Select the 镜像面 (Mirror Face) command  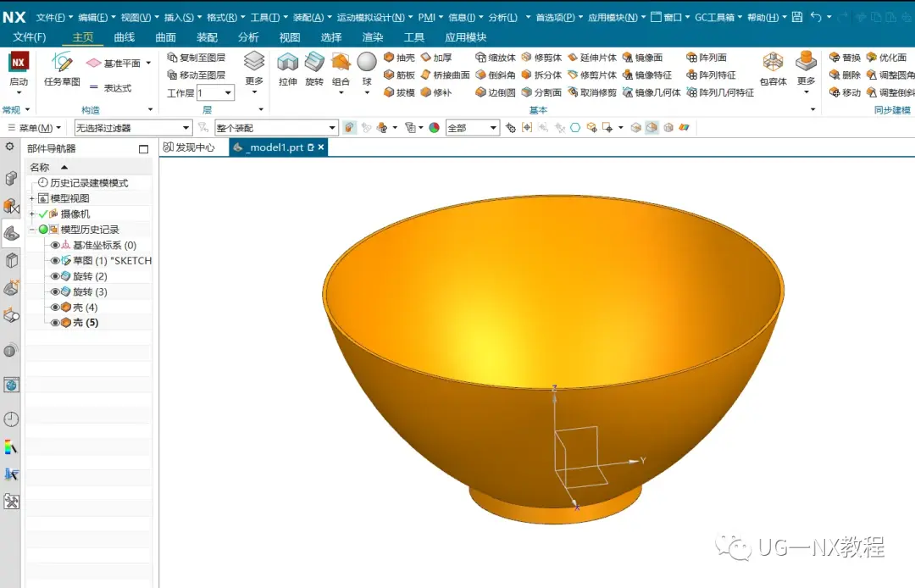642,57
